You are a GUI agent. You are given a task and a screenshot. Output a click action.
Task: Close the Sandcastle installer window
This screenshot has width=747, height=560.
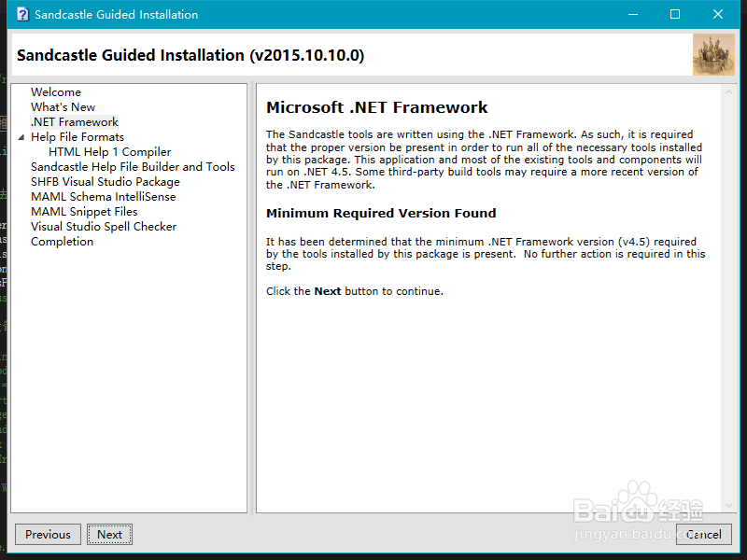pyautogui.click(x=718, y=14)
